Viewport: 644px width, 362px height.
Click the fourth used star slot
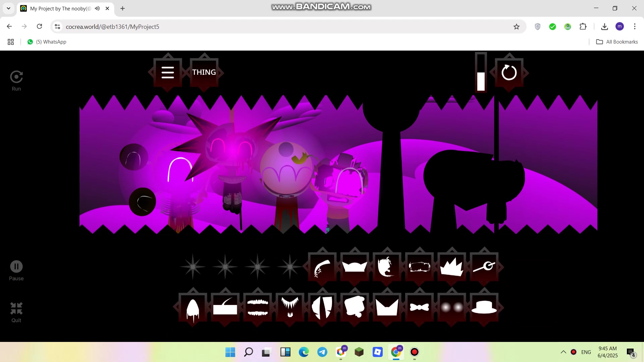pos(290,267)
